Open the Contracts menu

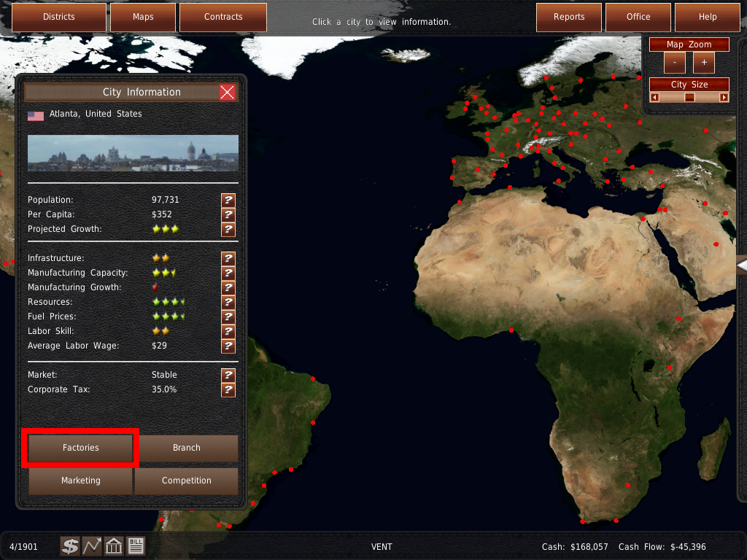[223, 17]
